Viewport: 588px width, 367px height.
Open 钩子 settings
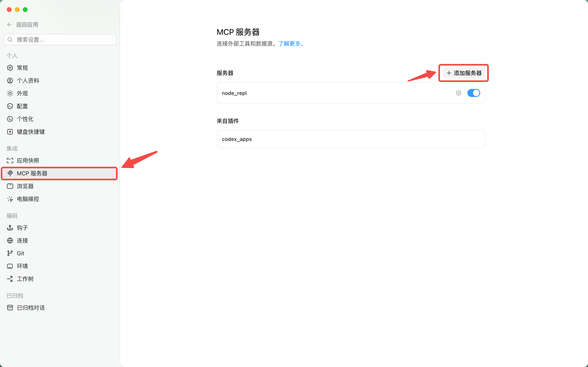[60, 228]
